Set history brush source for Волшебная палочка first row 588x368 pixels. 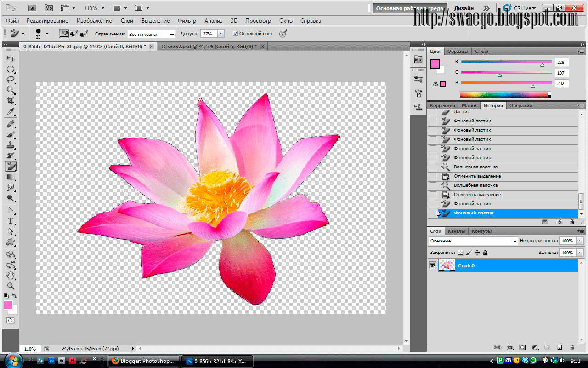click(x=433, y=167)
